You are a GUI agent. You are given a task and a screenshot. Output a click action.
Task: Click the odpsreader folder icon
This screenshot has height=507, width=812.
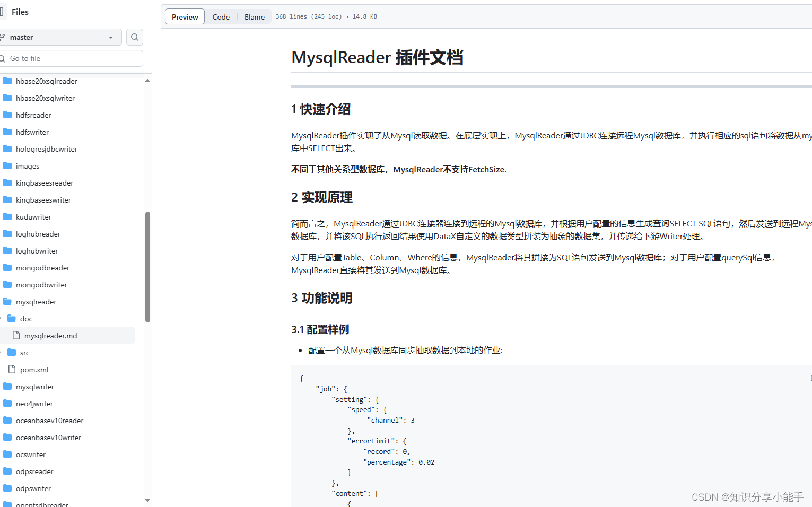coord(7,471)
